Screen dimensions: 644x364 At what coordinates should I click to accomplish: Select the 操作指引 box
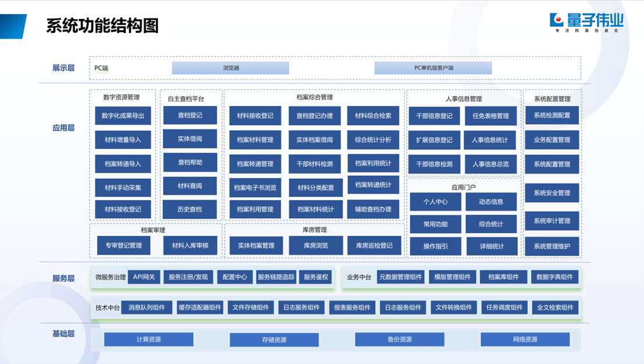[x=435, y=246]
